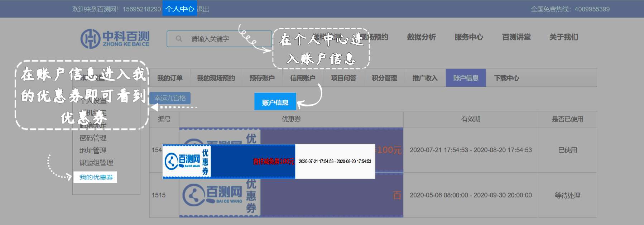Open the 数据分析 navigation menu
This screenshot has height=225, width=644.
[421, 37]
